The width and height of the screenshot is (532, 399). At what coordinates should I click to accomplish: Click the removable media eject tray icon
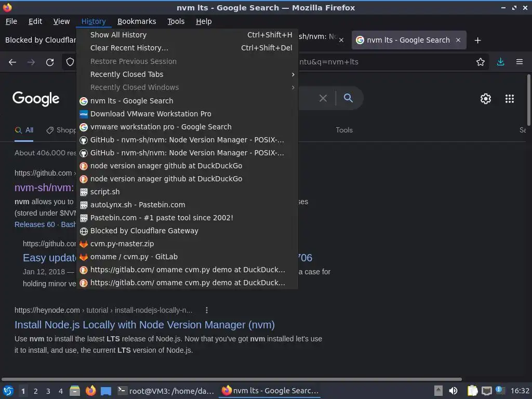(x=438, y=391)
